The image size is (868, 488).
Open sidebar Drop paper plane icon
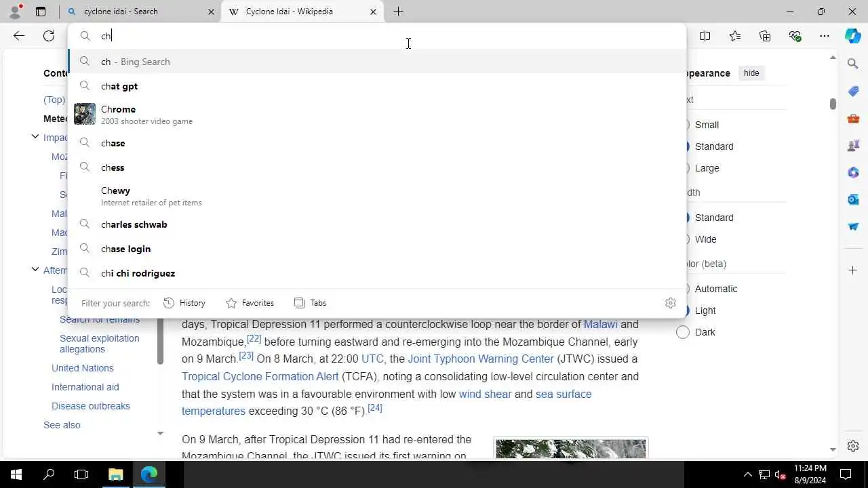point(853,227)
